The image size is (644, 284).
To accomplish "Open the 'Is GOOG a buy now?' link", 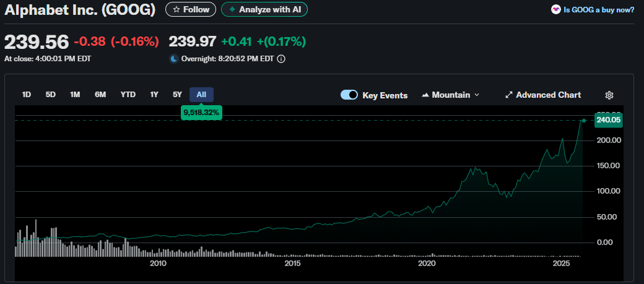I will pyautogui.click(x=599, y=10).
